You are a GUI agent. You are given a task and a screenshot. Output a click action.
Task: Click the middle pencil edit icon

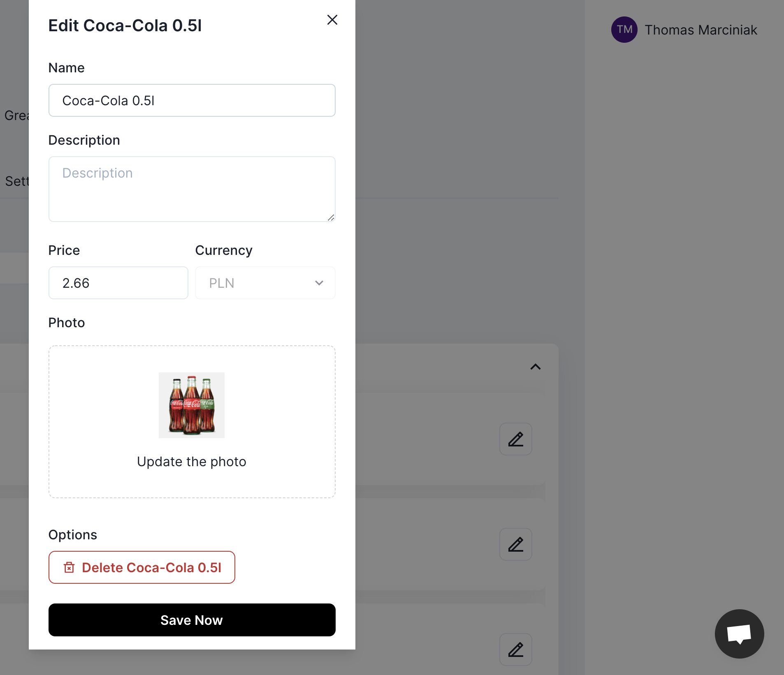pos(516,545)
